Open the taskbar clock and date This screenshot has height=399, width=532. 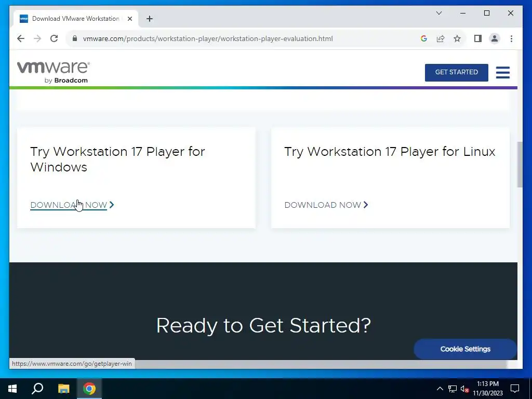[487, 389]
